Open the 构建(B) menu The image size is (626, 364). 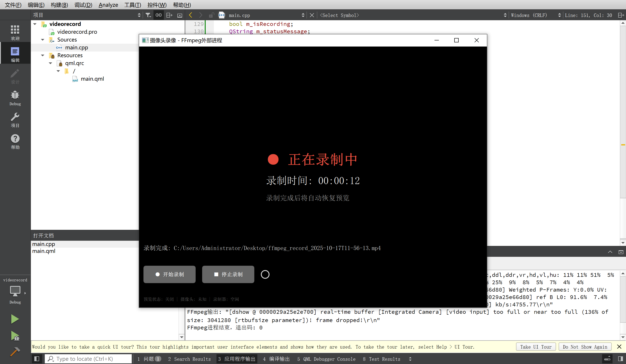[59, 5]
